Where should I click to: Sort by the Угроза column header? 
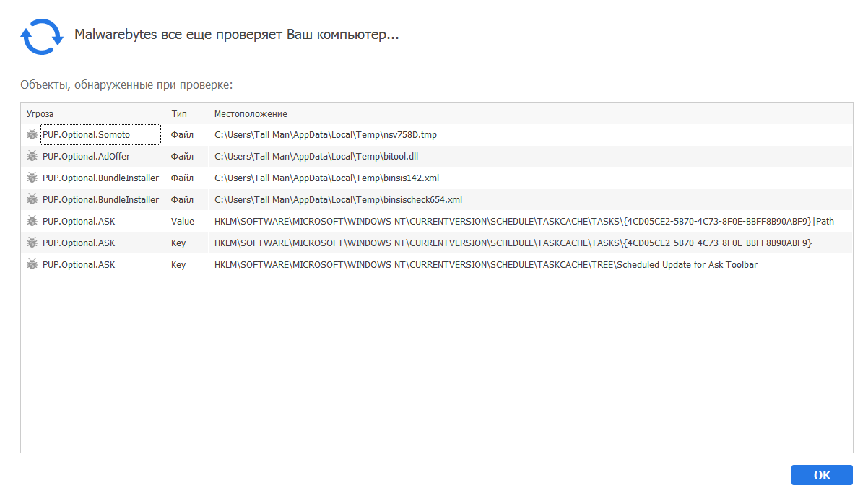[40, 114]
